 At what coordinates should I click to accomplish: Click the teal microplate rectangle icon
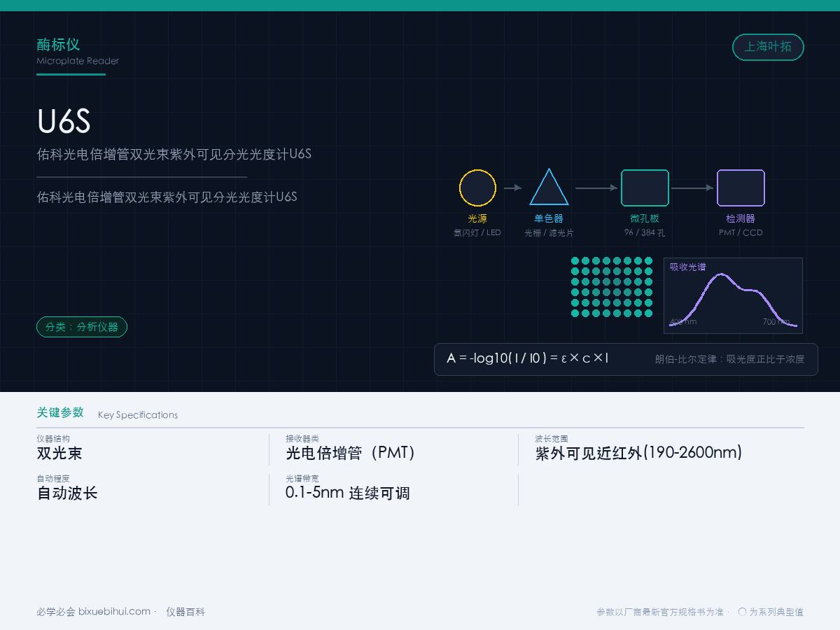point(645,188)
